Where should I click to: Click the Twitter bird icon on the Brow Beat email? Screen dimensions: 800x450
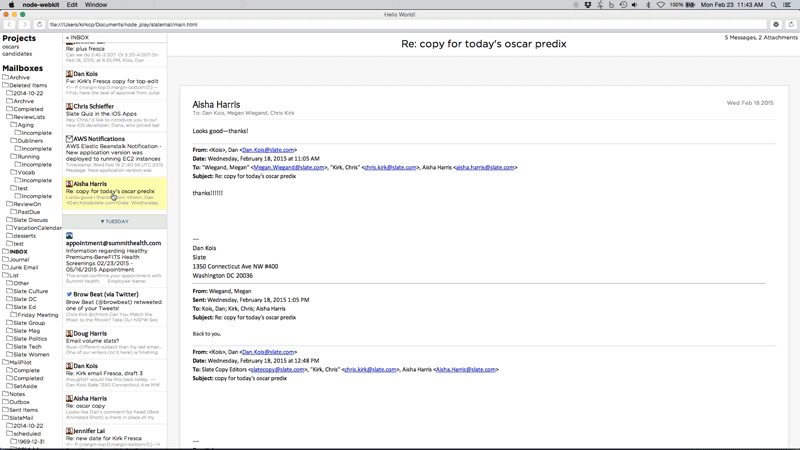coord(70,294)
